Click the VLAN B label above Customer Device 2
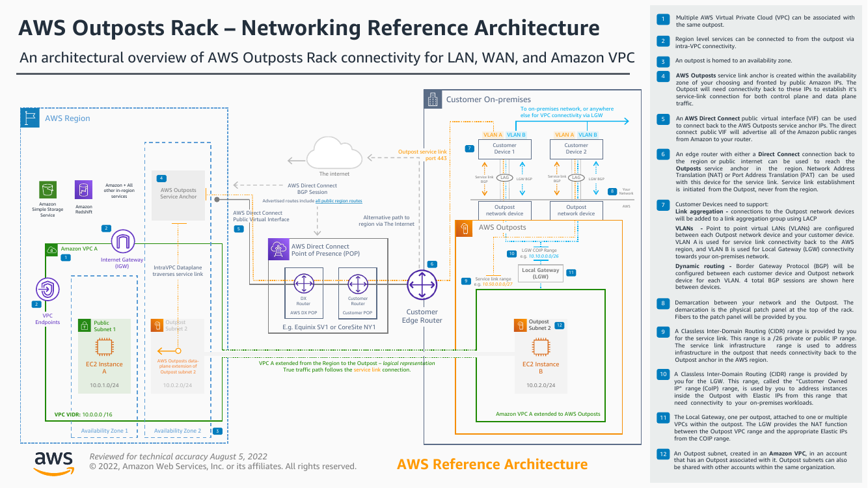Viewport: 868px width, 488px height. pyautogui.click(x=588, y=135)
